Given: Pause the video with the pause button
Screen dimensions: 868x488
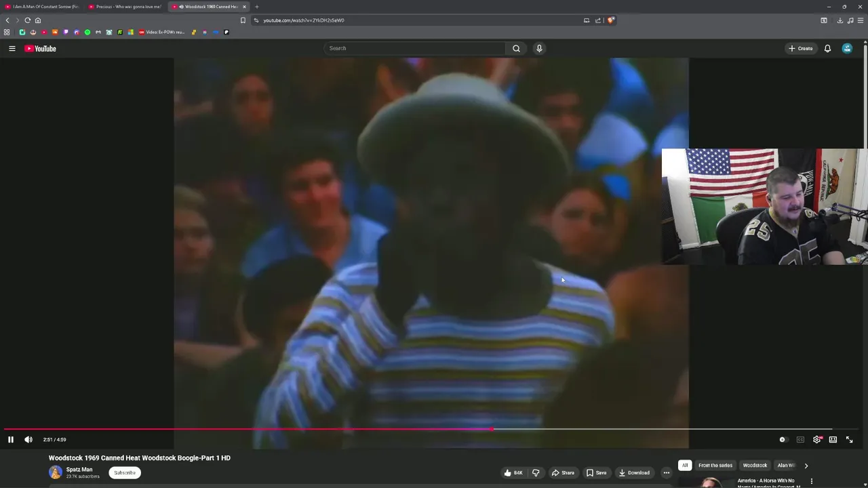Looking at the screenshot, I should click(x=11, y=439).
